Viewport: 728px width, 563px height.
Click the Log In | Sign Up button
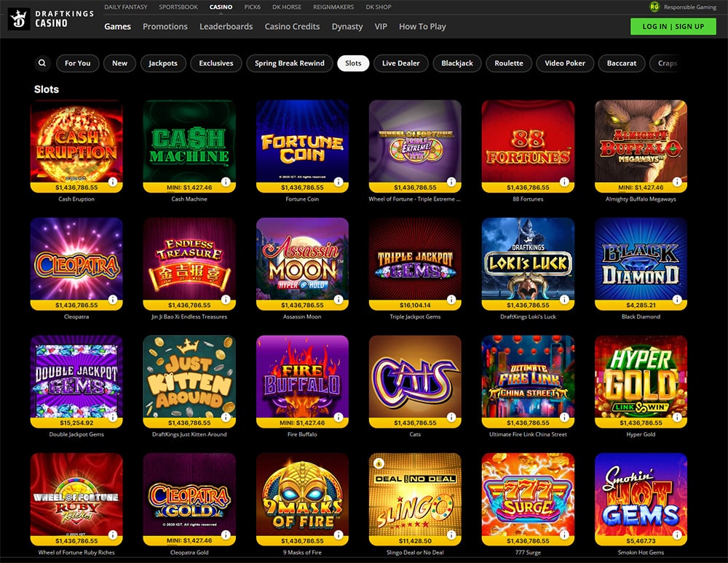pos(673,26)
